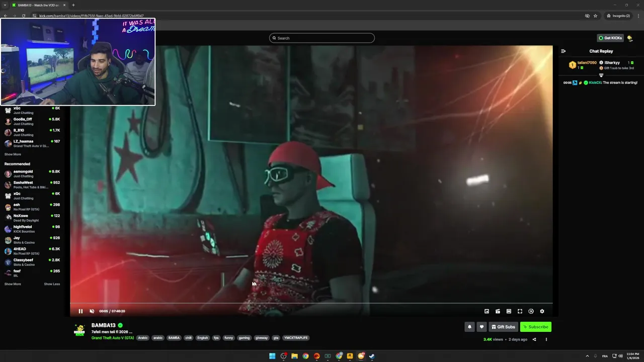Open user profile avatar menu
This screenshot has width=644, height=362.
pyautogui.click(x=630, y=38)
